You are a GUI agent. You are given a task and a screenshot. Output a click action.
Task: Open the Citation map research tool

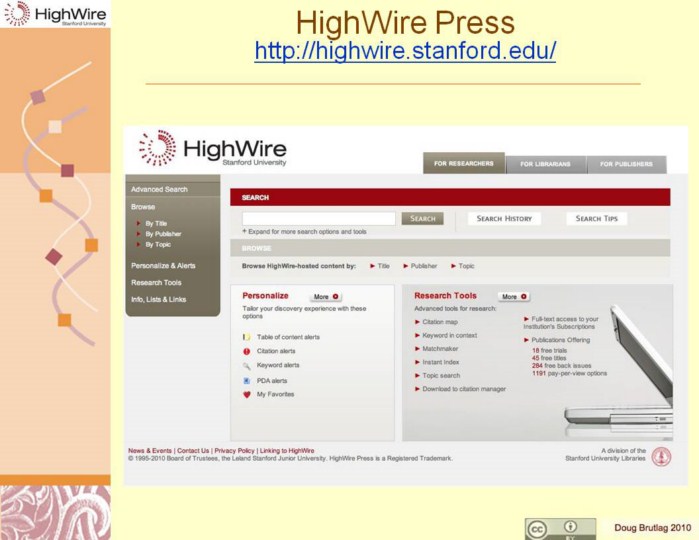coord(439,322)
